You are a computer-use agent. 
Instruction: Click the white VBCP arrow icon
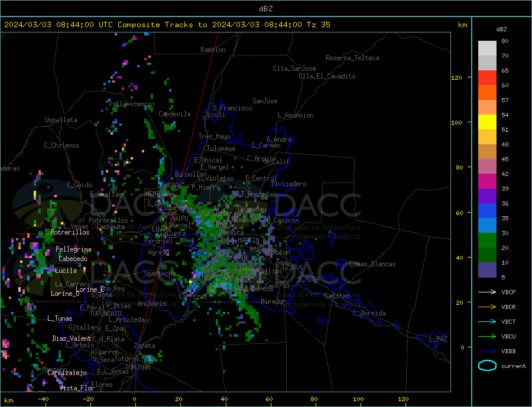pos(487,292)
